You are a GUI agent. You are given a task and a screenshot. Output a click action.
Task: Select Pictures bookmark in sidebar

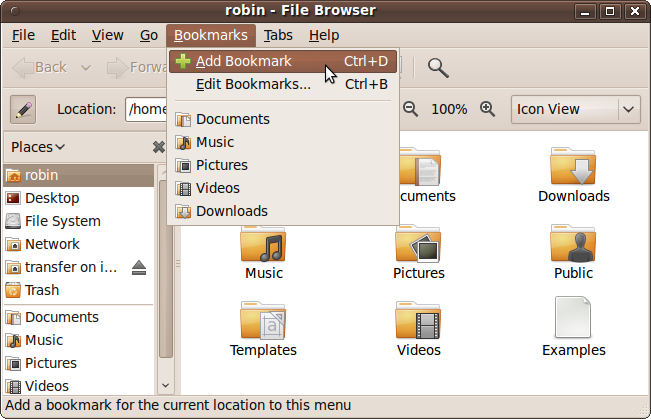tap(79, 363)
